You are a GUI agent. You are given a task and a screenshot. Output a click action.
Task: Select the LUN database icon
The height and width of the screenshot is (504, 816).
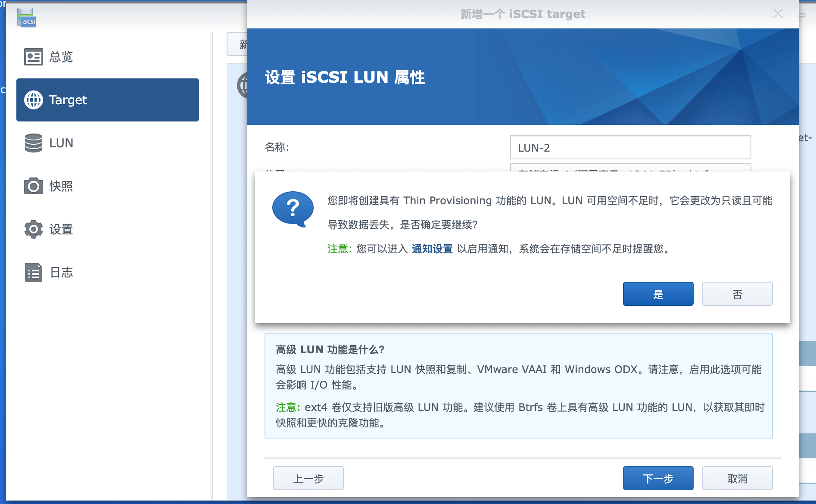point(33,143)
